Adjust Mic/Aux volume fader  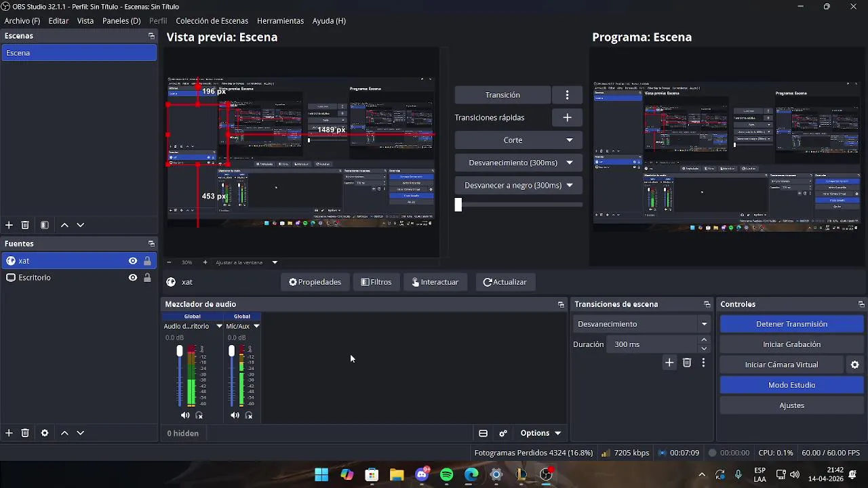(x=231, y=351)
